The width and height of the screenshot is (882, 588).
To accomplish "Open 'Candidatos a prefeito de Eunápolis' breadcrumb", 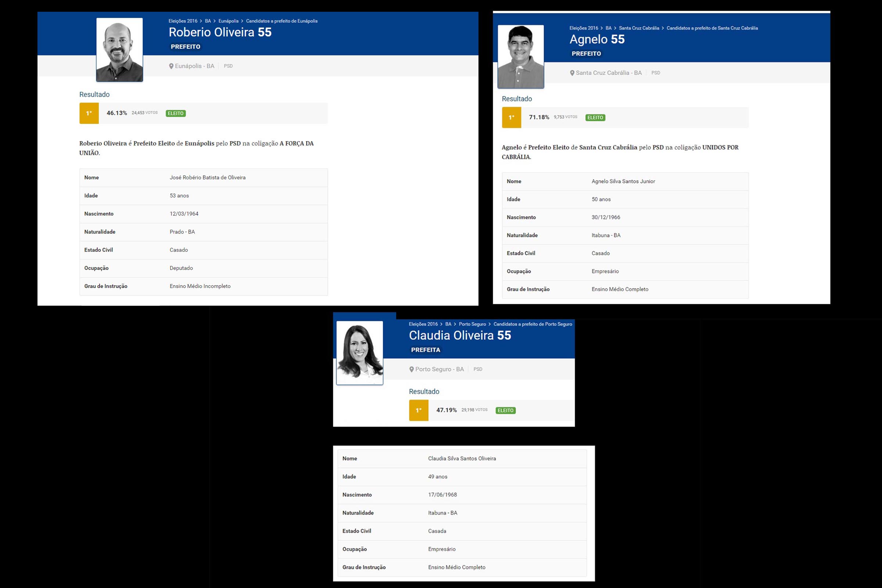I will click(x=282, y=21).
